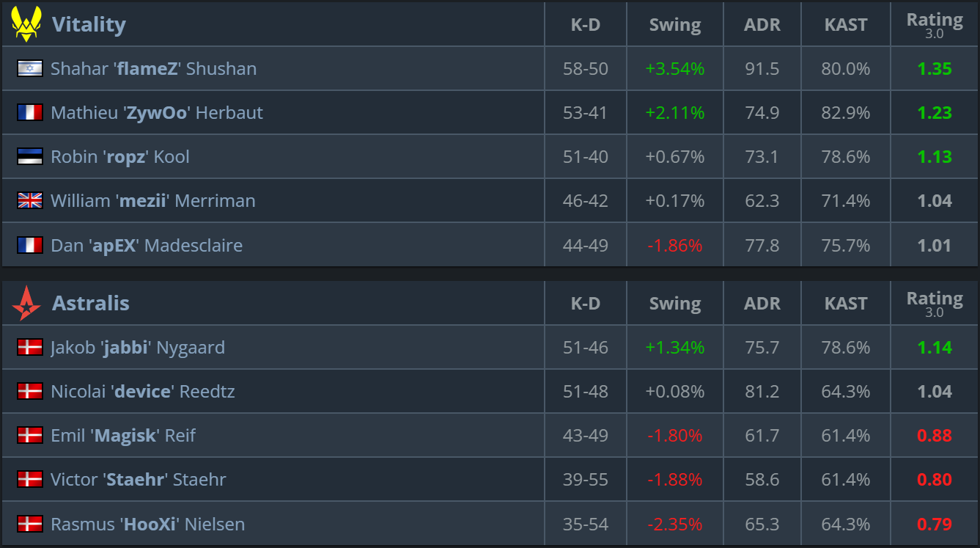Click Victor 'Staehr' Staehr's name
Screen dimensions: 980x548
coord(139,480)
